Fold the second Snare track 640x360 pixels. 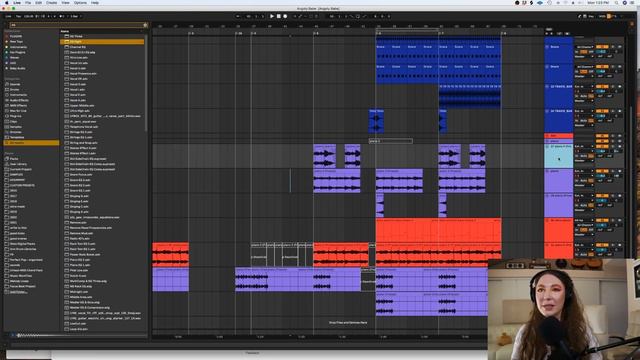(547, 67)
